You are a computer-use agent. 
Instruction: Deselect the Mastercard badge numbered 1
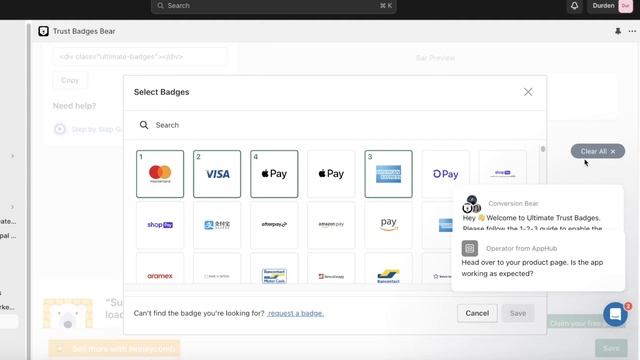point(160,174)
